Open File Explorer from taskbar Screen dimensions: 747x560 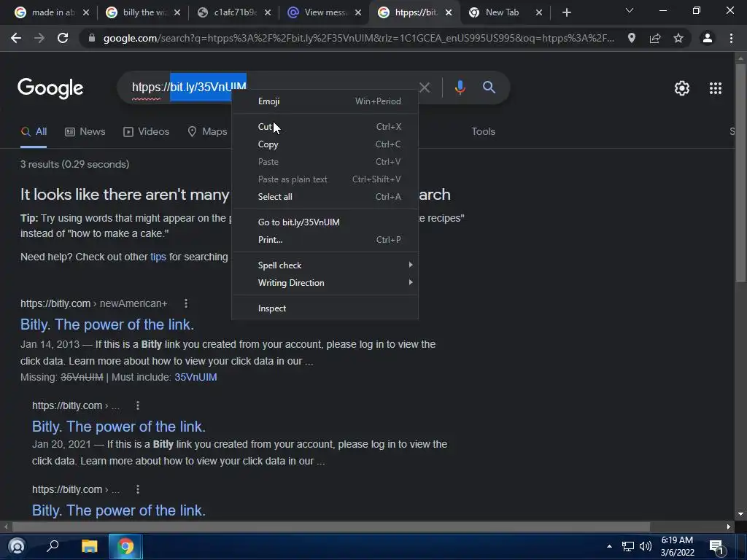click(x=89, y=546)
